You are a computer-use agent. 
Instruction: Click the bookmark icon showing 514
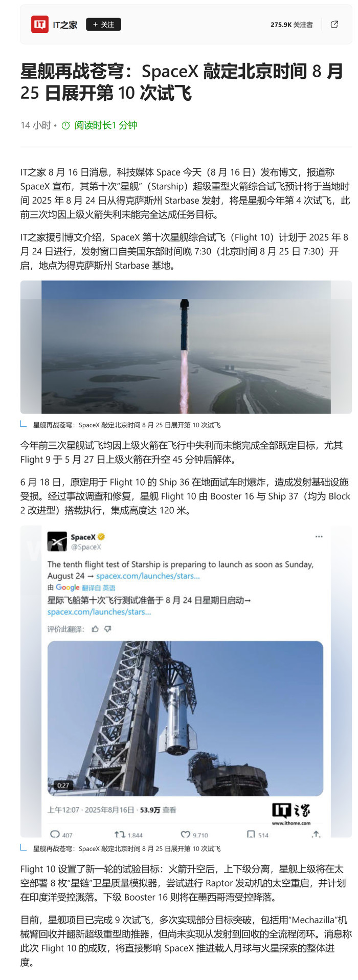pos(251,834)
